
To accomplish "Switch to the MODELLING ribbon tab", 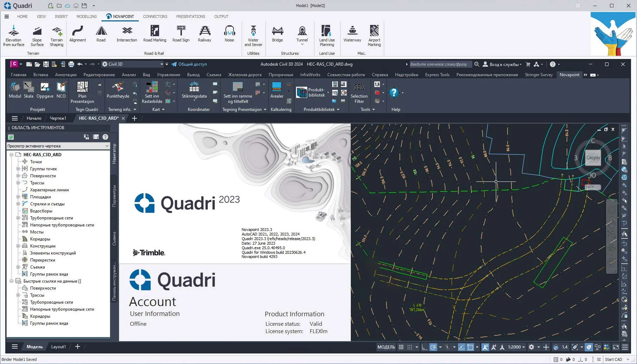I will point(86,16).
